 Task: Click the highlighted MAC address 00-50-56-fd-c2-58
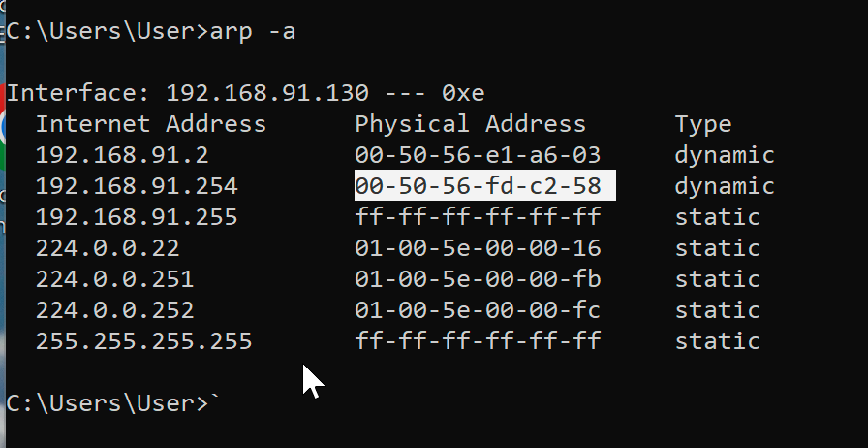tap(479, 186)
